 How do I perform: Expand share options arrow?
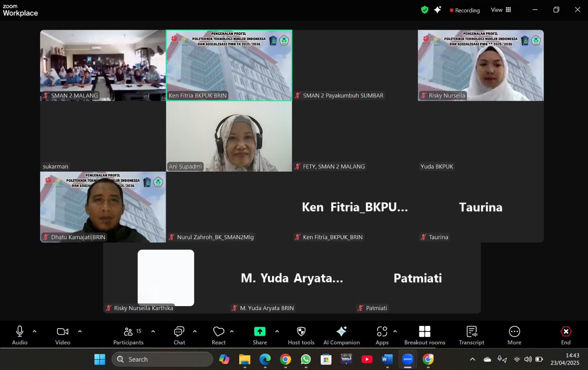tap(277, 331)
